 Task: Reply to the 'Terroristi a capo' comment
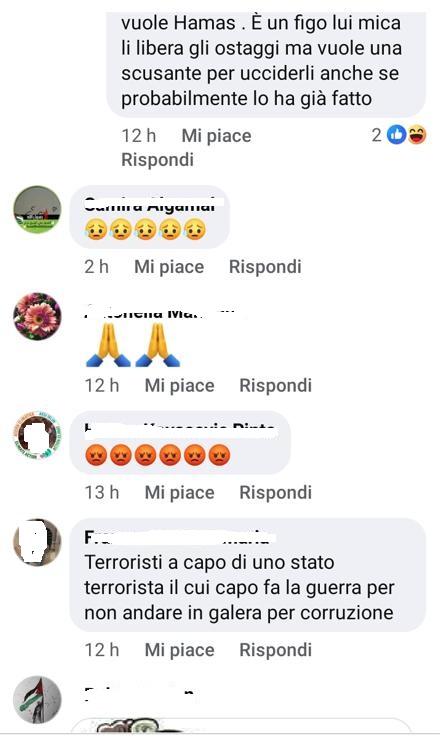click(276, 650)
